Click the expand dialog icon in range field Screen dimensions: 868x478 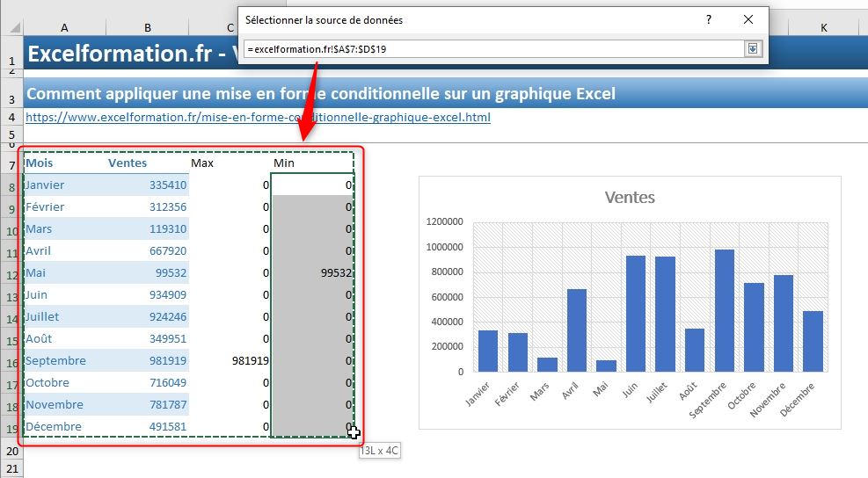(x=752, y=48)
